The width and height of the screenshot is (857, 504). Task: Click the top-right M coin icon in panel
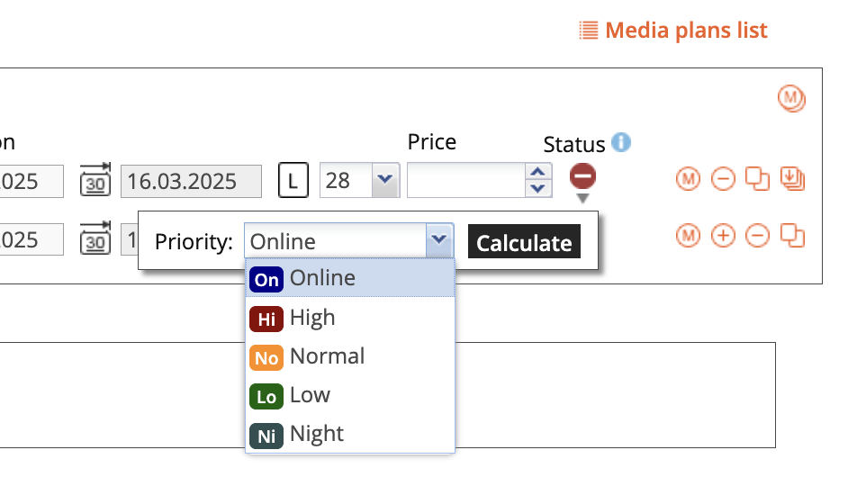click(x=791, y=98)
